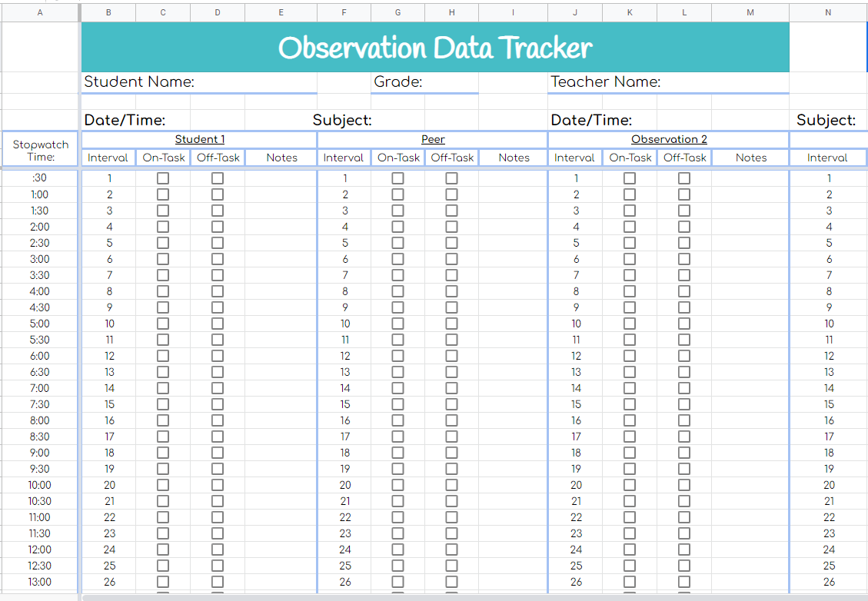Image resolution: width=868 pixels, height=601 pixels.
Task: Click the Peer section header
Action: 432,139
